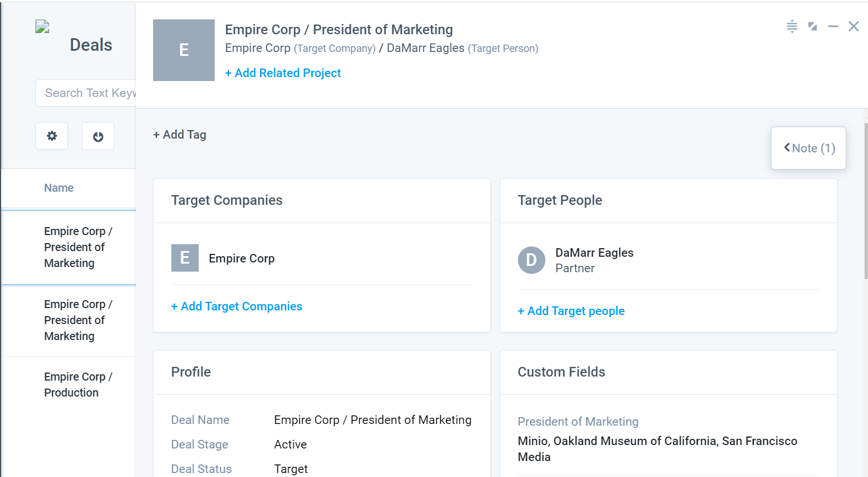Expand the Note (1) side panel
Viewport: 868px width, 477px height.
809,148
